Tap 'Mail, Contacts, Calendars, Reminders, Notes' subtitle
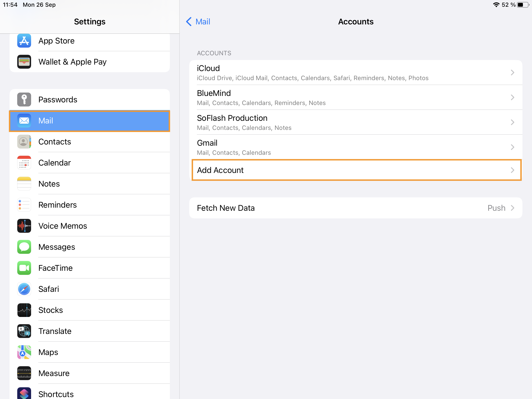The height and width of the screenshot is (399, 532). [x=261, y=103]
